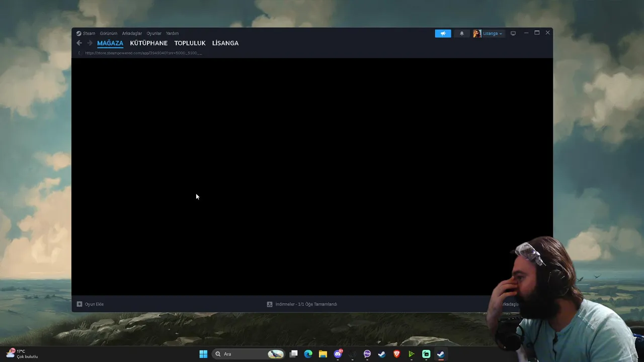
Task: Enter Big Picture mode via monitor icon
Action: click(513, 33)
